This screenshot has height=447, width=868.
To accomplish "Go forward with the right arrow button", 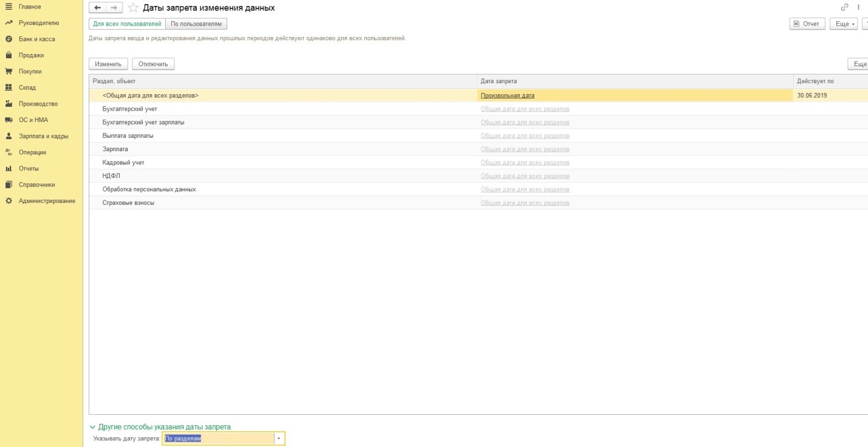I will (114, 8).
